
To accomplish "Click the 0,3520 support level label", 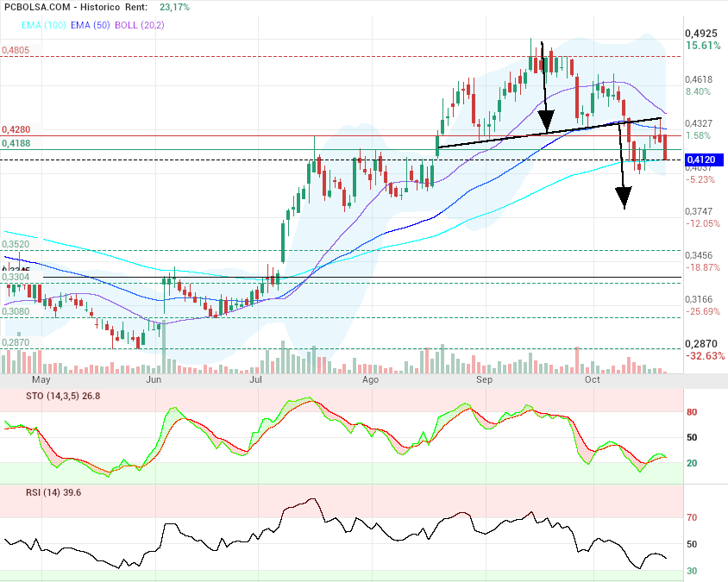I will [16, 245].
